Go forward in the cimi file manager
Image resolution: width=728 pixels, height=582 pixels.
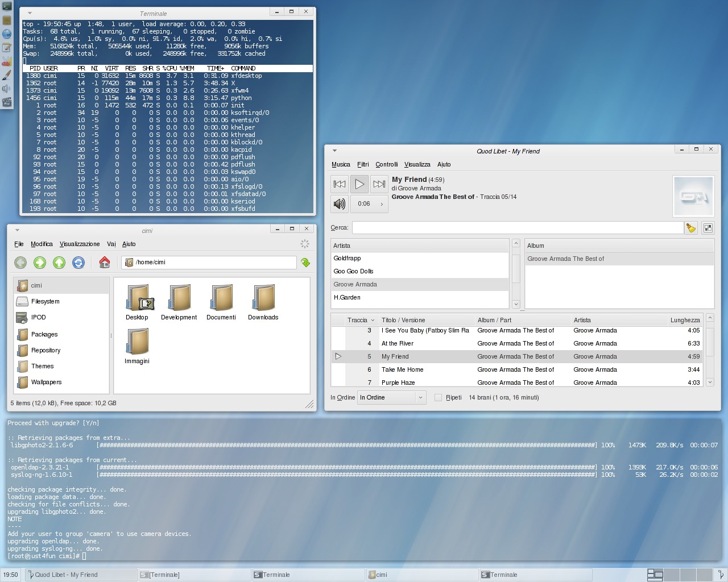[x=40, y=262]
